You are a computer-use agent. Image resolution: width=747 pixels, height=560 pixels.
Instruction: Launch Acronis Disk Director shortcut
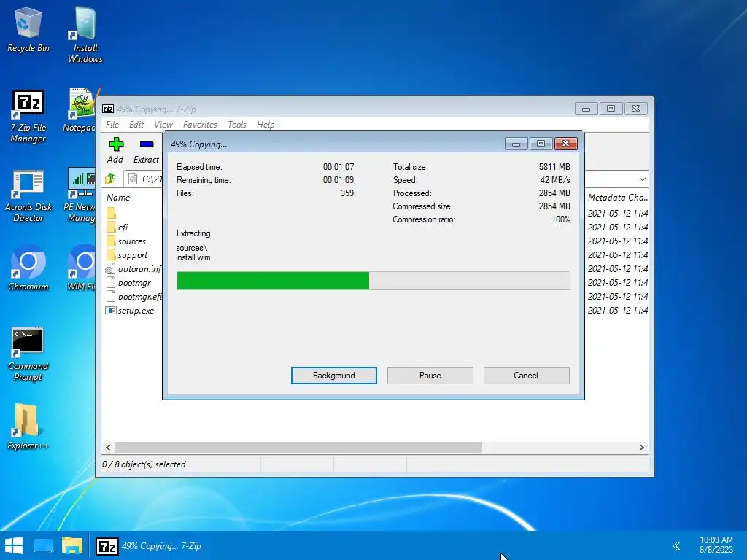[28, 196]
